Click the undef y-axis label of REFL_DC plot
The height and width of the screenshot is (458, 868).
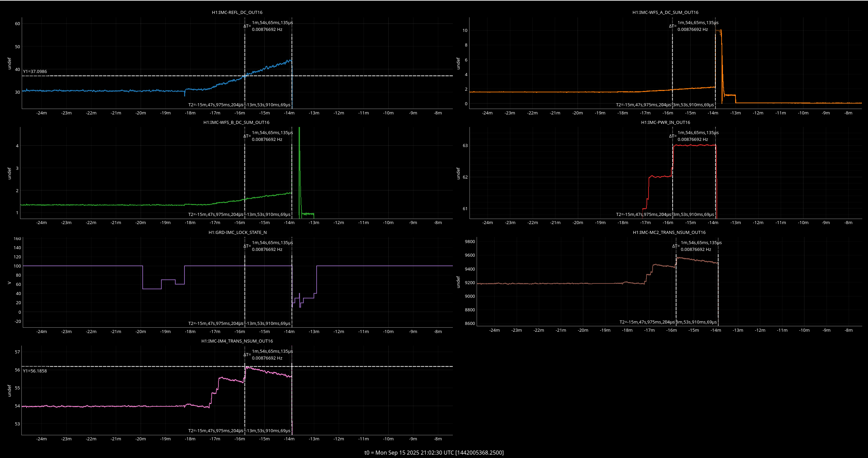[9, 63]
